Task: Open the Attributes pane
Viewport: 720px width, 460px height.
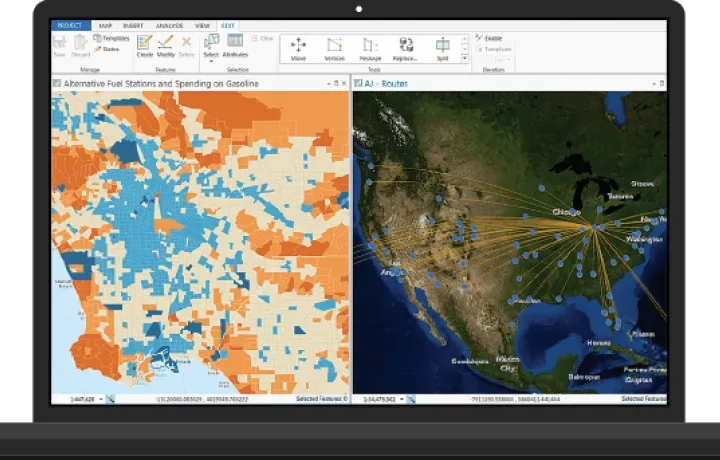Action: (235, 46)
